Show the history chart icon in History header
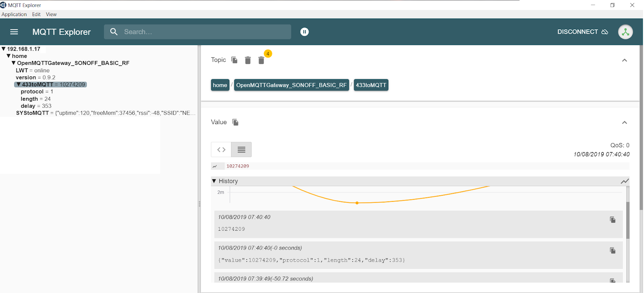 coord(624,181)
